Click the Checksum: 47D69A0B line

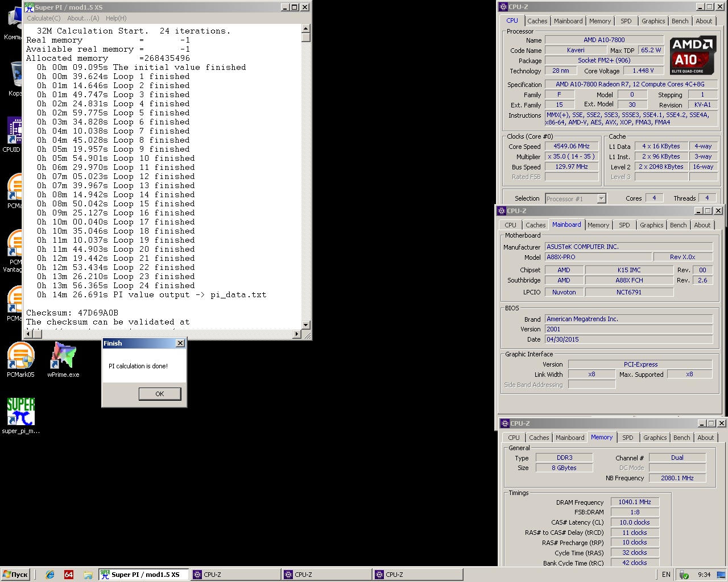click(x=72, y=313)
